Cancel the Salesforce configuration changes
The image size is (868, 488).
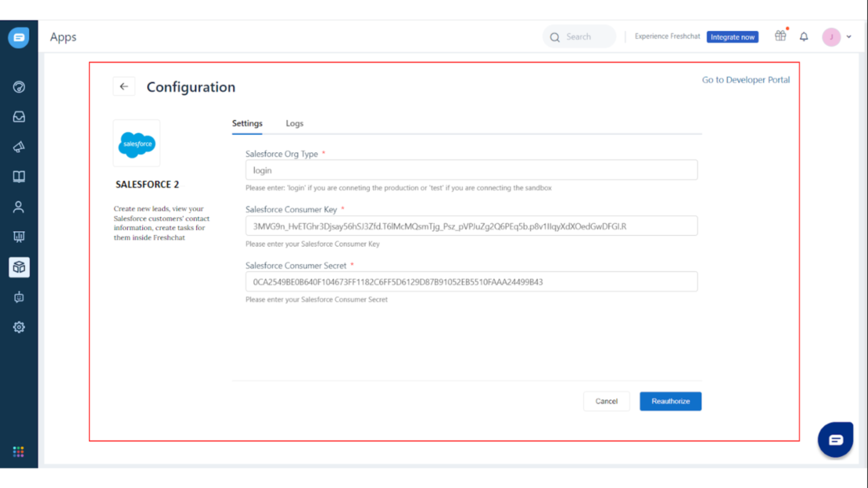tap(606, 401)
